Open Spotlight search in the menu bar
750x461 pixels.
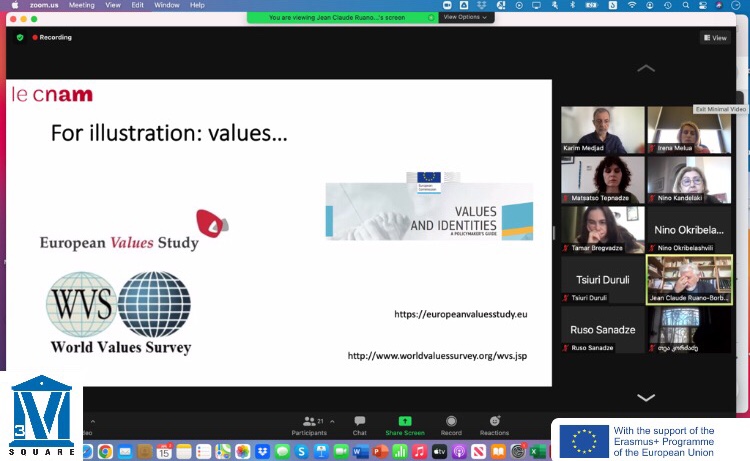point(685,5)
